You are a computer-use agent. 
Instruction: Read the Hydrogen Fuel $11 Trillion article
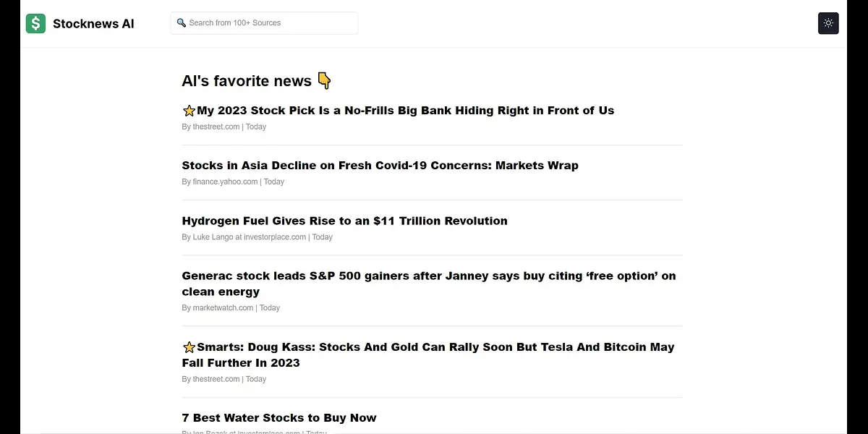tap(344, 221)
